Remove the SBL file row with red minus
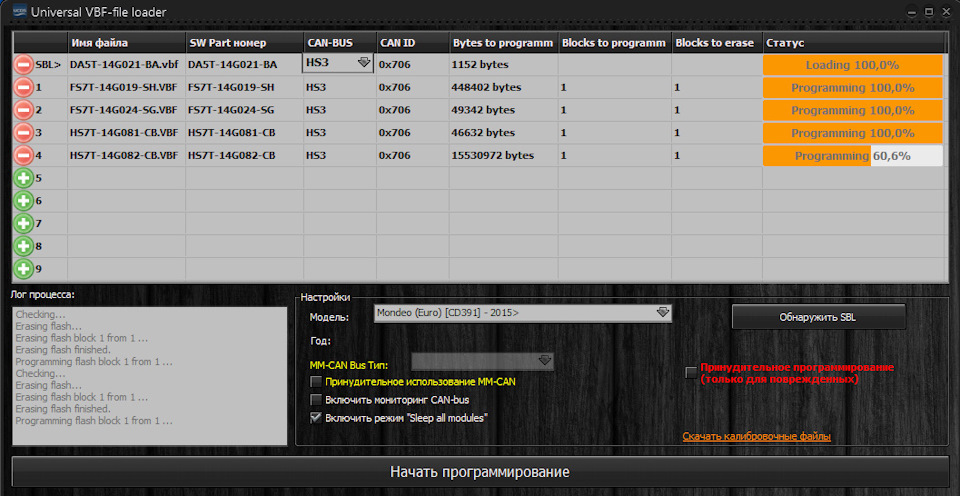Viewport: 960px width, 496px height. pyautogui.click(x=23, y=64)
